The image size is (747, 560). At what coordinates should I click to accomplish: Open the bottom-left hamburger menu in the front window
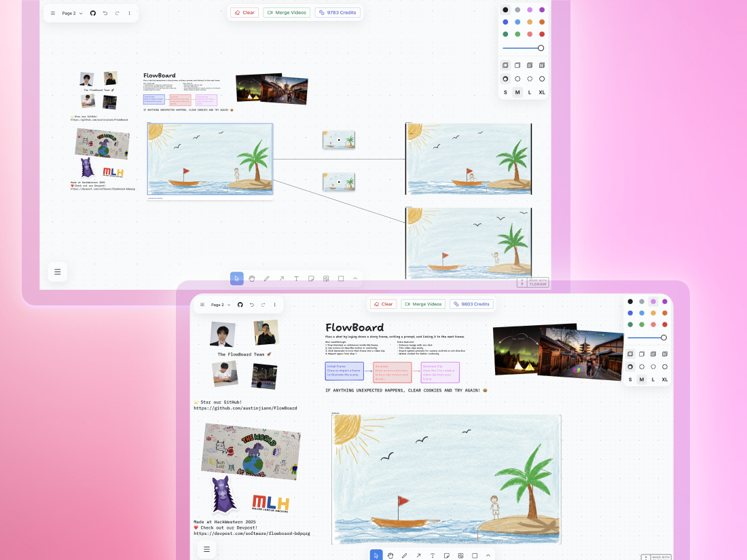[x=206, y=548]
